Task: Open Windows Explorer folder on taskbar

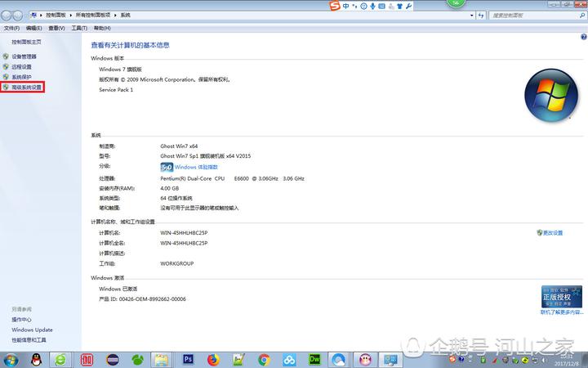Action: [162, 360]
